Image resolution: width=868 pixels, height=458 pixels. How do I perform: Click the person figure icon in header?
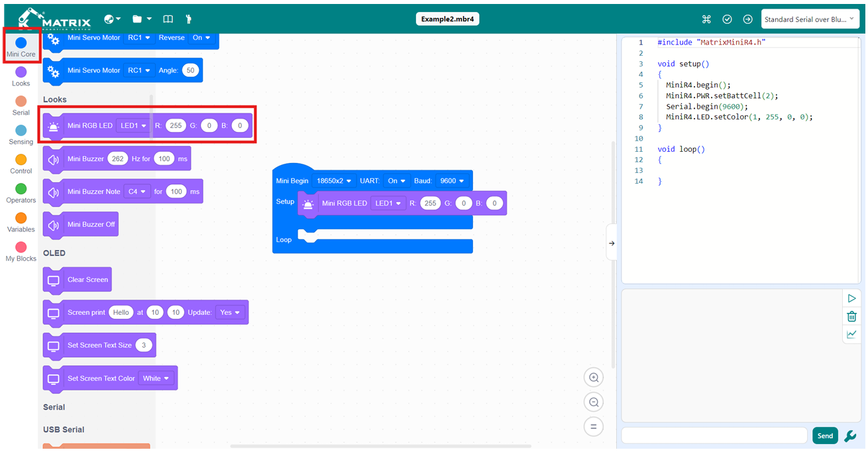[188, 19]
